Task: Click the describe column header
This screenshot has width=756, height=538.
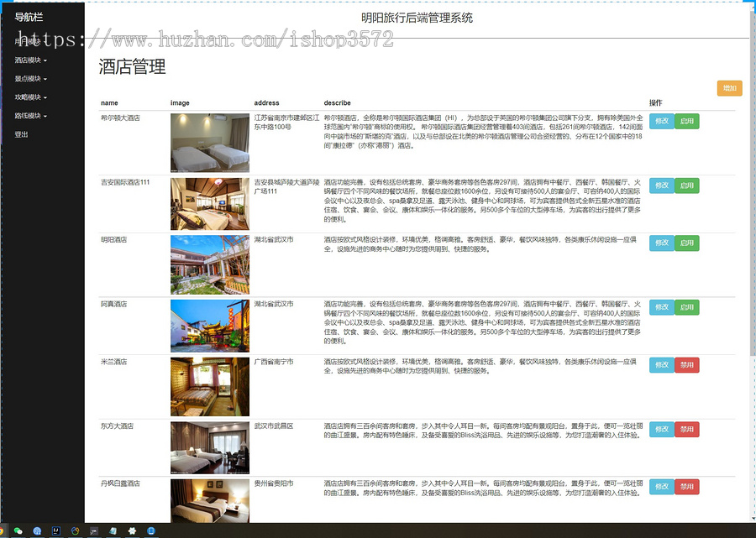Action: (337, 102)
